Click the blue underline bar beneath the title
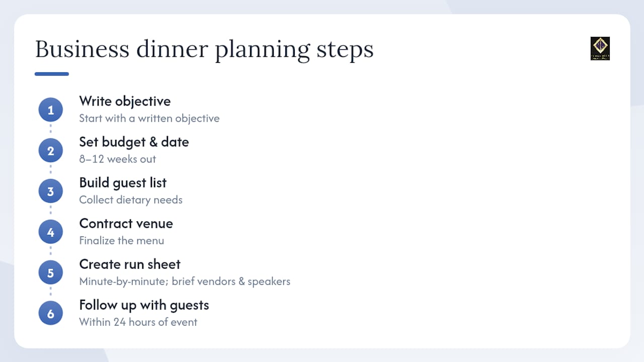644x362 pixels. pos(52,74)
